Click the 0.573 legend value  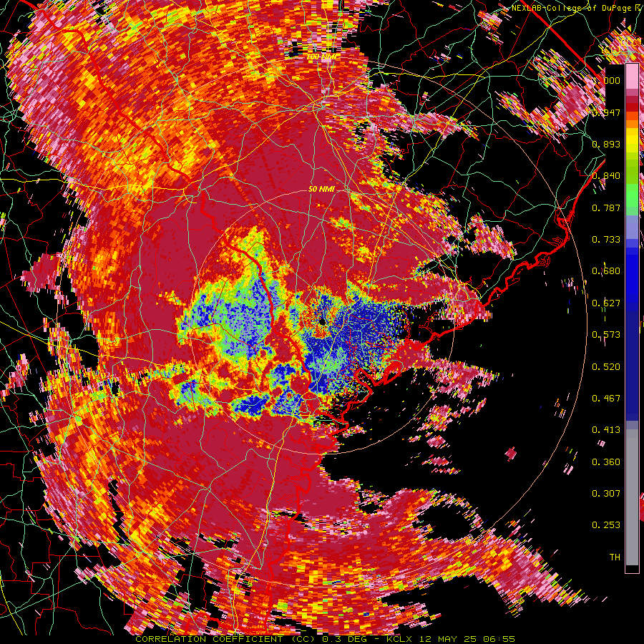(606, 335)
